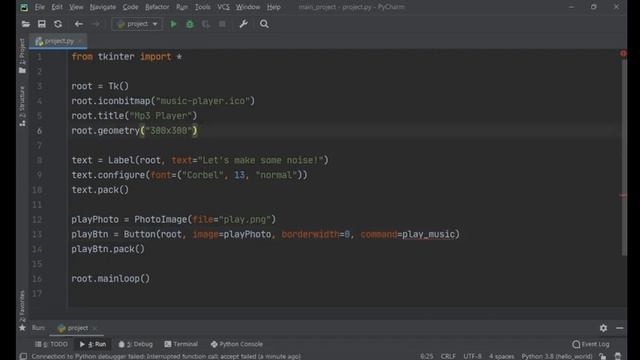
Task: Hide the Run panel with minus icon
Action: (x=620, y=328)
